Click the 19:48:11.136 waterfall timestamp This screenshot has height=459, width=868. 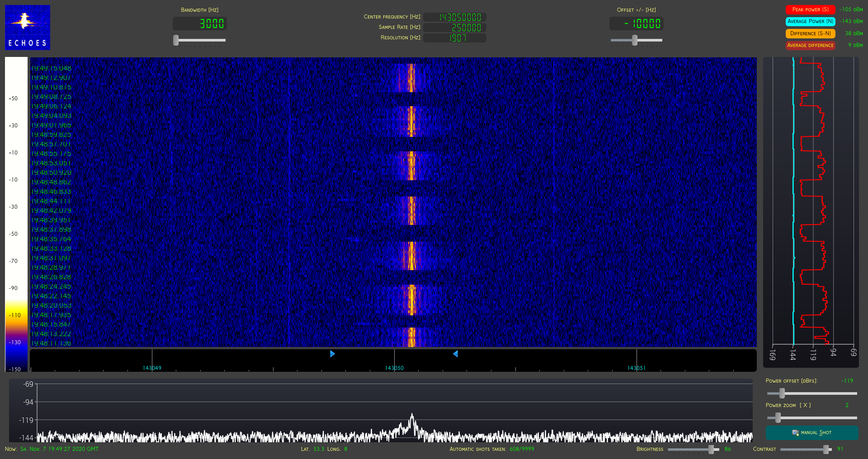(51, 343)
